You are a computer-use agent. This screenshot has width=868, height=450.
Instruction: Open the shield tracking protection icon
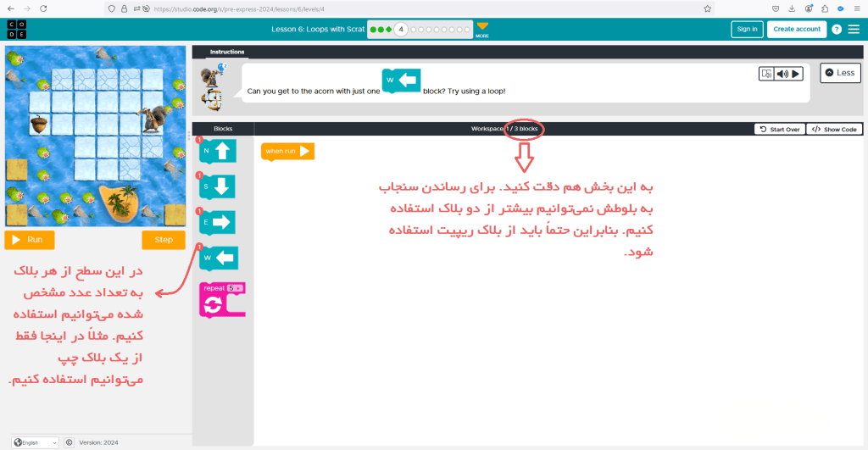112,8
